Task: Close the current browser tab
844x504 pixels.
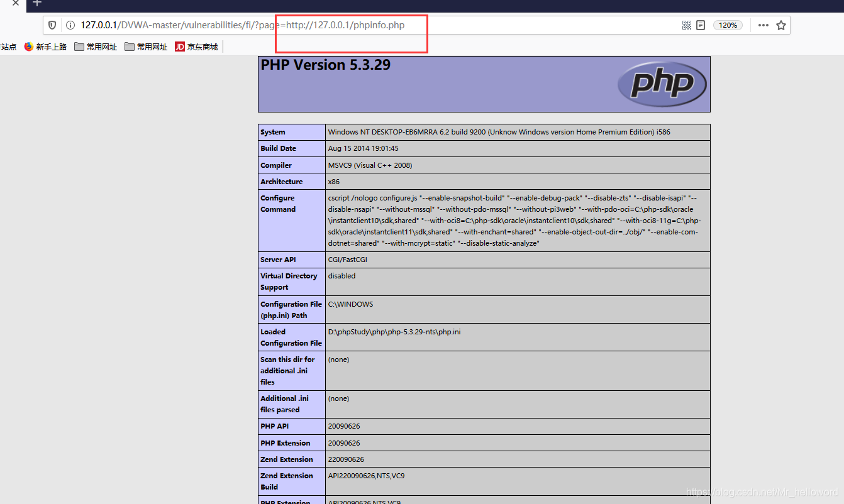Action: pyautogui.click(x=16, y=3)
